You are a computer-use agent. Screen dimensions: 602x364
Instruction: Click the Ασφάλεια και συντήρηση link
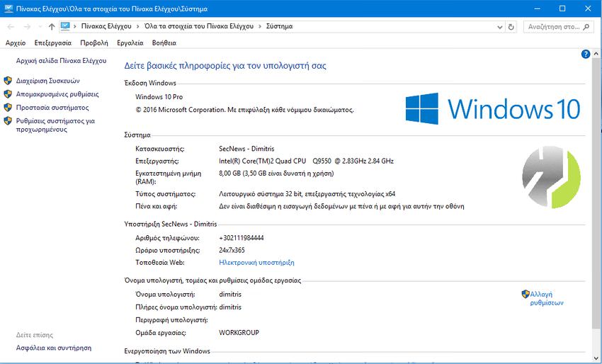pyautogui.click(x=54, y=348)
